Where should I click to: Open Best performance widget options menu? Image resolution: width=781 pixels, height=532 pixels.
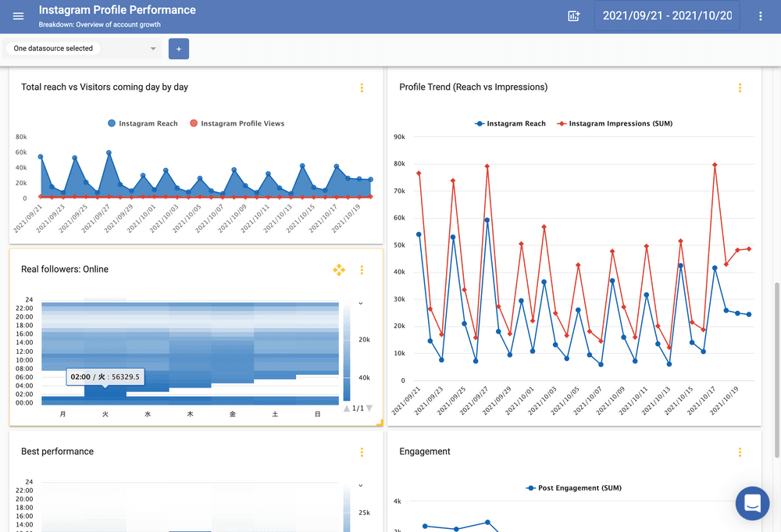point(362,452)
